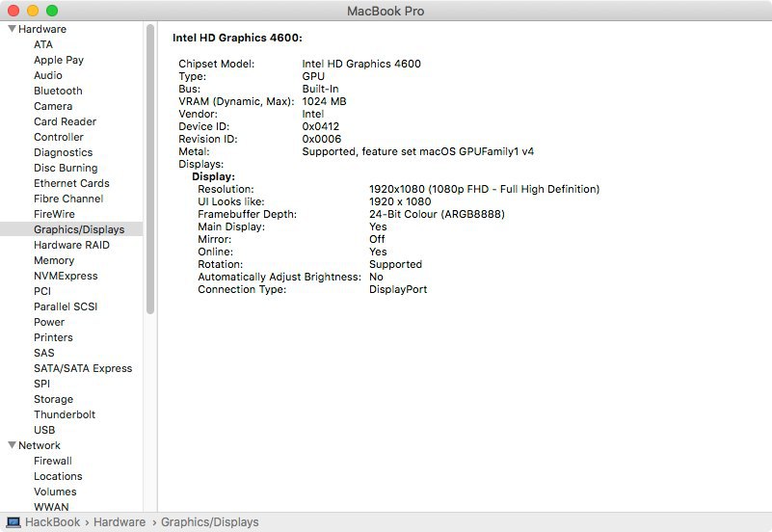Select SPI in sidebar
The height and width of the screenshot is (532, 772).
coord(41,384)
